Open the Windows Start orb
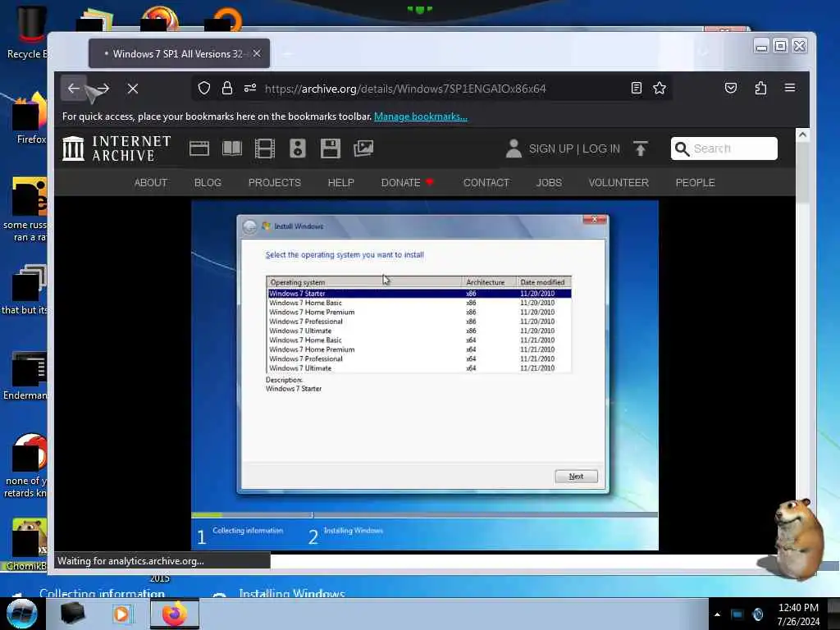840x630 pixels. (22, 614)
